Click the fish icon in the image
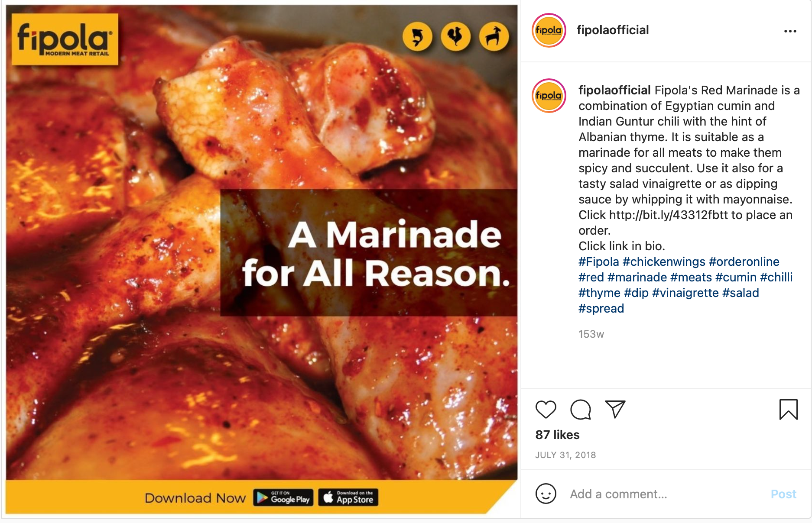This screenshot has height=523, width=812. 417,36
